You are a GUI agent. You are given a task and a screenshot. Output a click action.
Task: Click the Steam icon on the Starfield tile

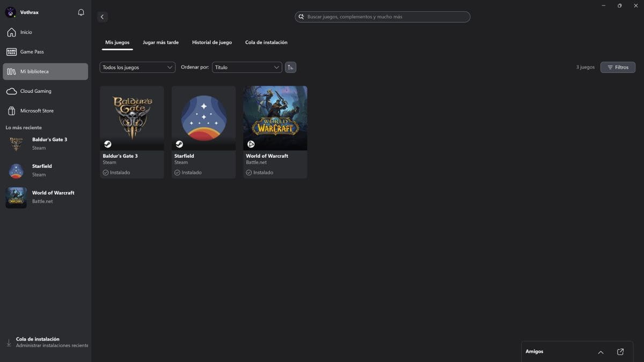179,144
